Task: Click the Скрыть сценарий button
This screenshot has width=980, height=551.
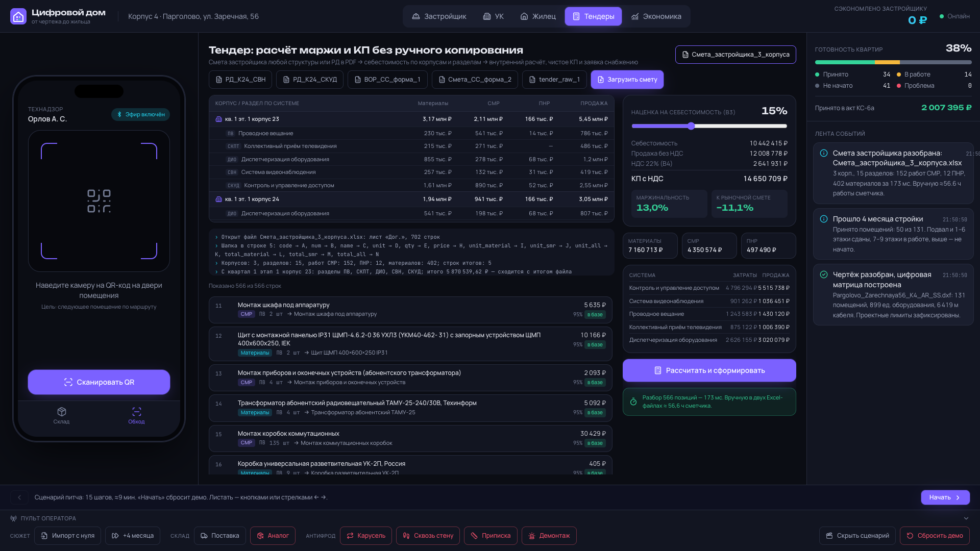Action: coord(857,536)
